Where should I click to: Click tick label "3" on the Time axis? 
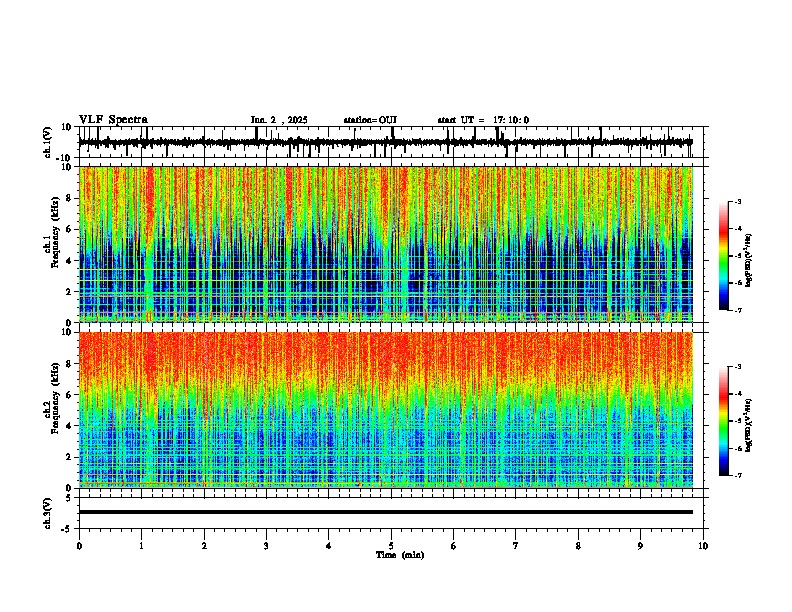[266, 546]
